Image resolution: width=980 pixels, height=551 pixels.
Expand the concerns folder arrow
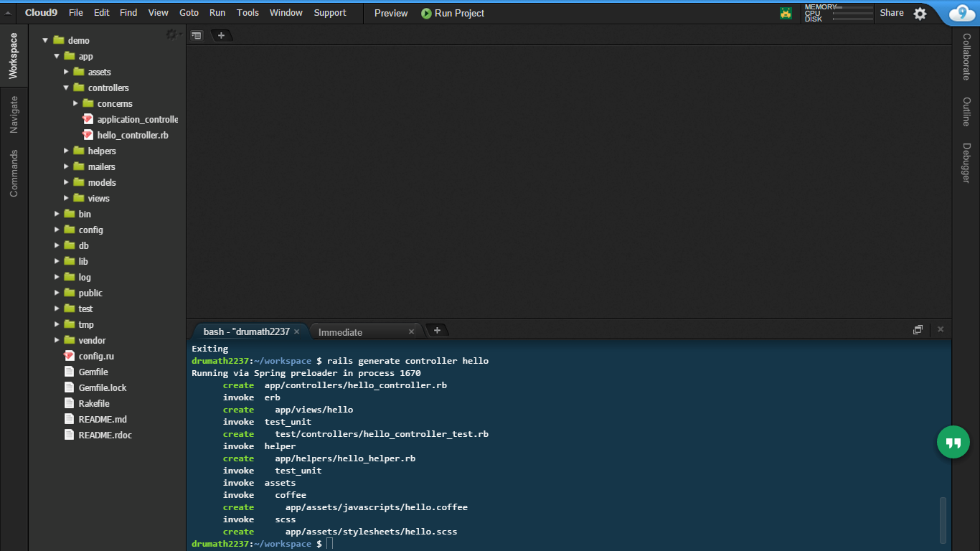[75, 103]
